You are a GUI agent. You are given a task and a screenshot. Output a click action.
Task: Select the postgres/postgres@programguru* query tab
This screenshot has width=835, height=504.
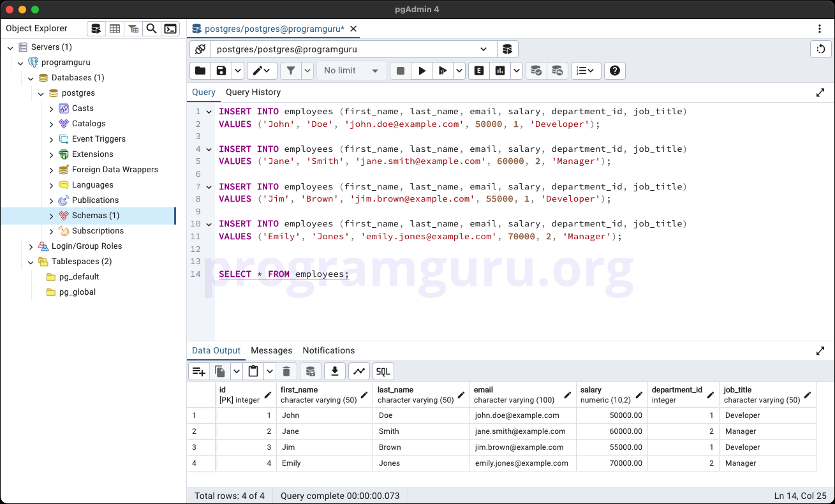274,29
